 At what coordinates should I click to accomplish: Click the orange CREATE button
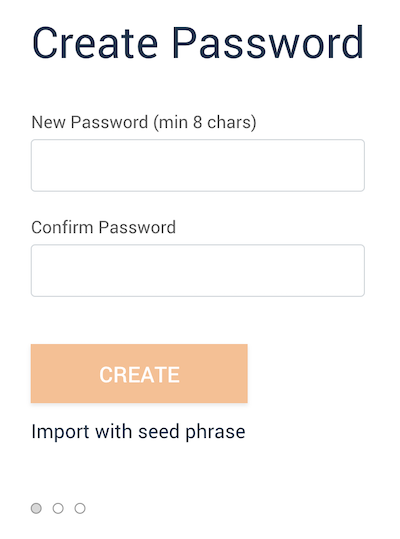(x=139, y=373)
